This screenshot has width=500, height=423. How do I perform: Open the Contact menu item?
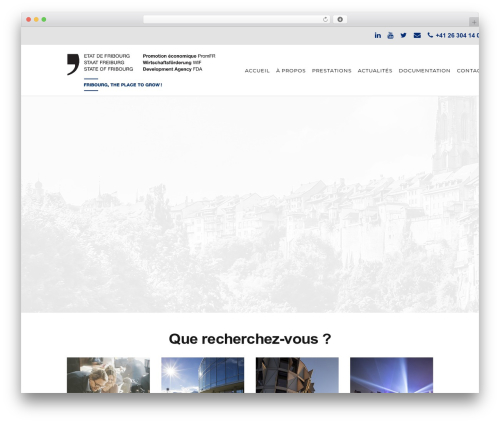(468, 71)
